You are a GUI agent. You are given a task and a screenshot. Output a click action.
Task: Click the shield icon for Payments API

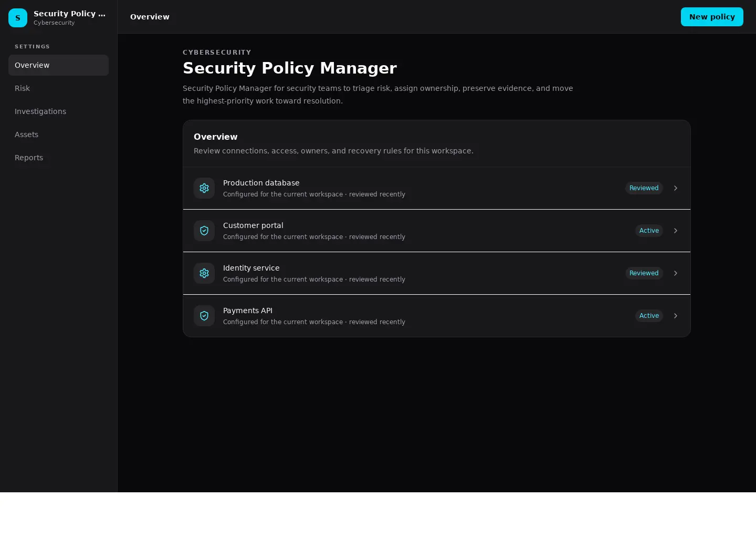point(204,316)
